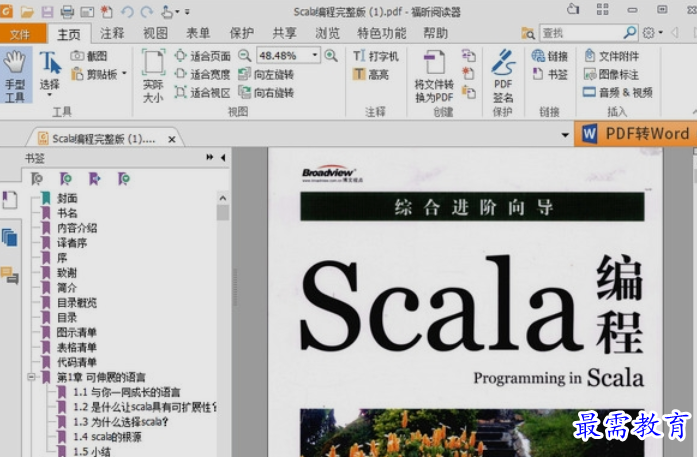The image size is (697, 457).
Task: Expand the Clipboard (剪贴板) dropdown arrow
Action: click(124, 73)
